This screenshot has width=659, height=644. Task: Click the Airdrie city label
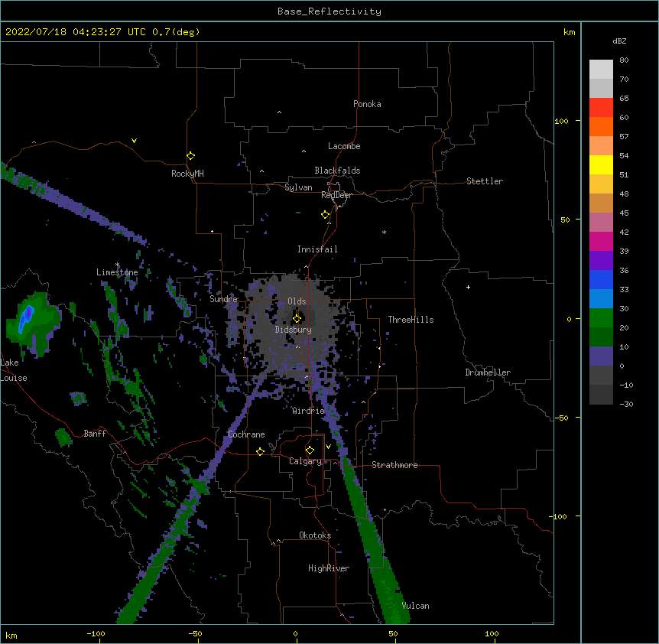308,411
